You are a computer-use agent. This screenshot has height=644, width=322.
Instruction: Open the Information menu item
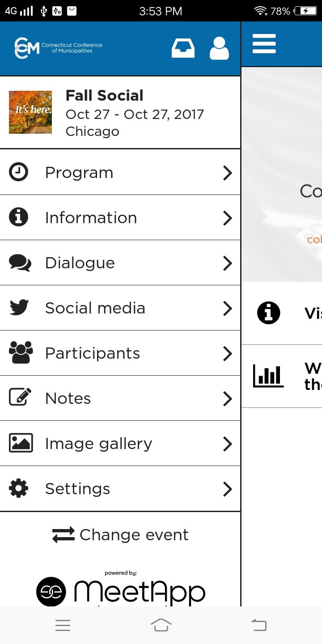[x=91, y=218]
